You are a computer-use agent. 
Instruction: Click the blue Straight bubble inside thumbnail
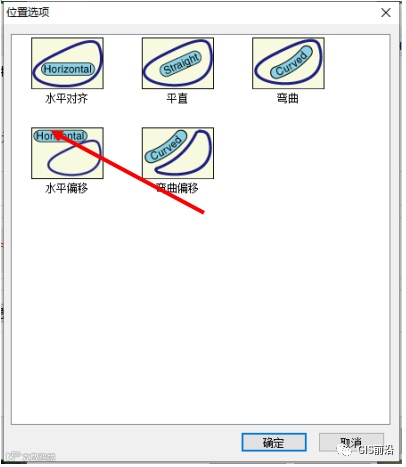click(x=180, y=63)
